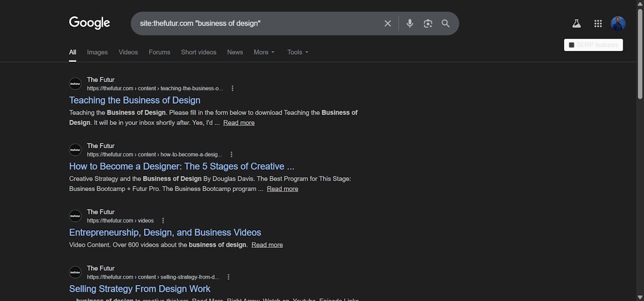Click The Futur site name above Teaching the Business

[101, 80]
